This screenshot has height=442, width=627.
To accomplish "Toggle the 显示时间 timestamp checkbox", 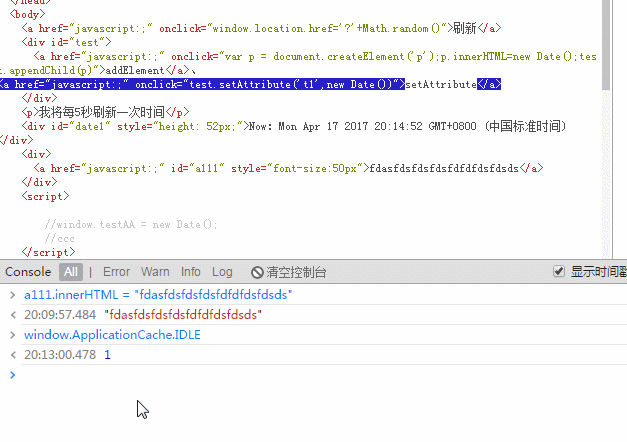I will point(559,271).
